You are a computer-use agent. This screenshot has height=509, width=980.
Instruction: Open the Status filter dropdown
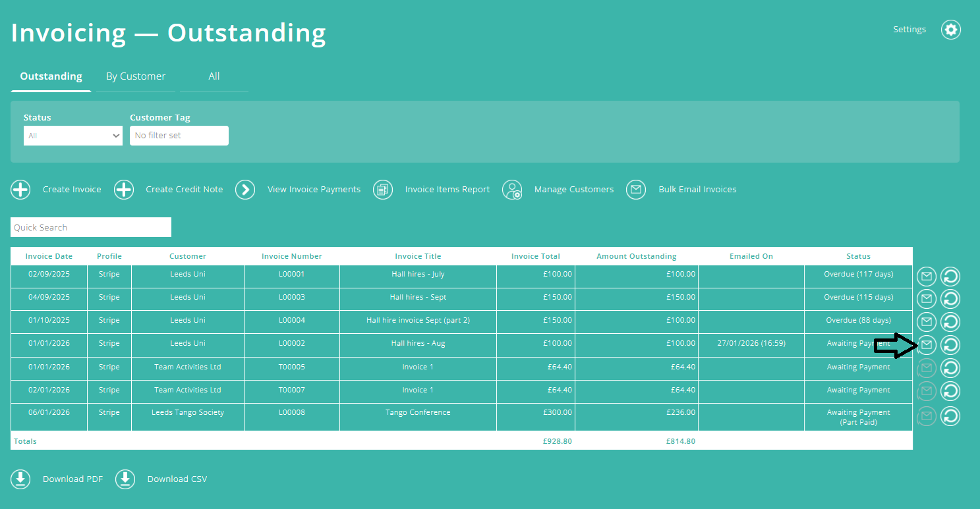[x=72, y=136]
